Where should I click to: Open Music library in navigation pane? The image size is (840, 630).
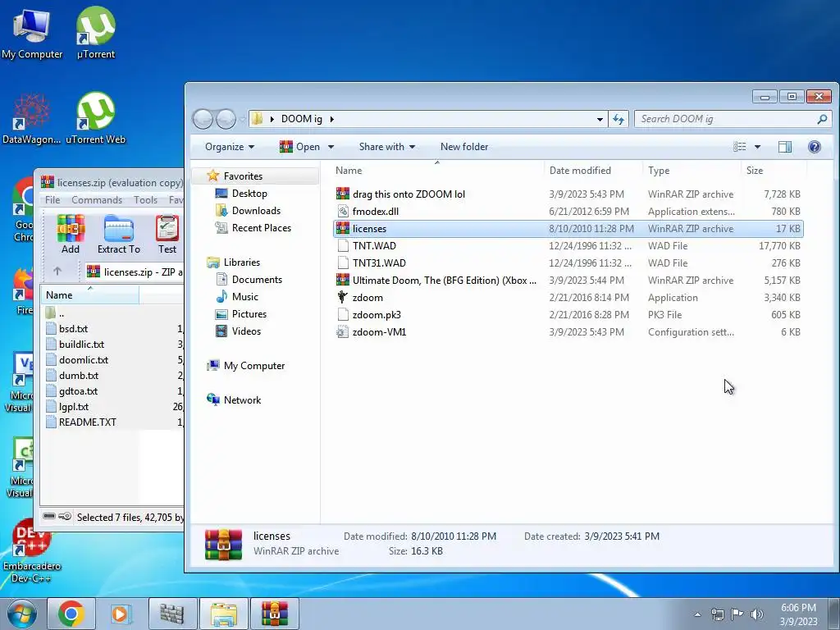pos(244,297)
